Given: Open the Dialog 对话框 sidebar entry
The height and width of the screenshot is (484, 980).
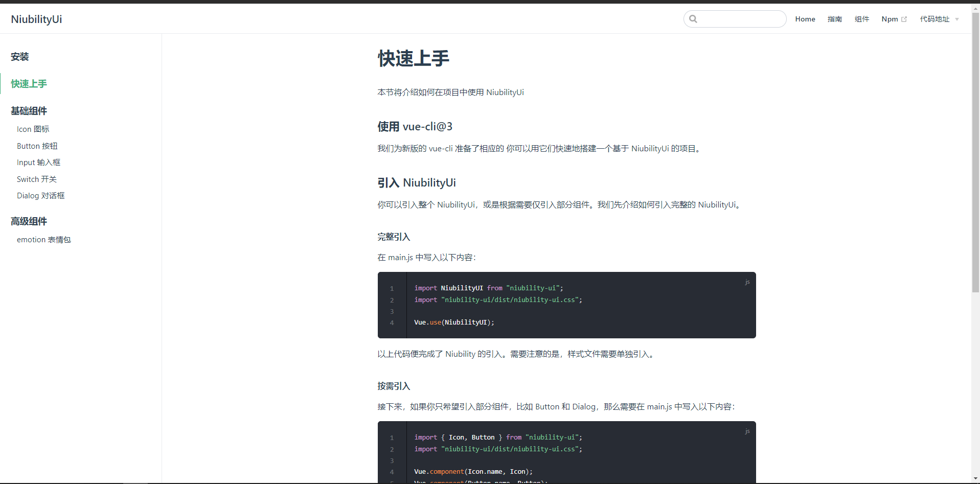Looking at the screenshot, I should [40, 195].
